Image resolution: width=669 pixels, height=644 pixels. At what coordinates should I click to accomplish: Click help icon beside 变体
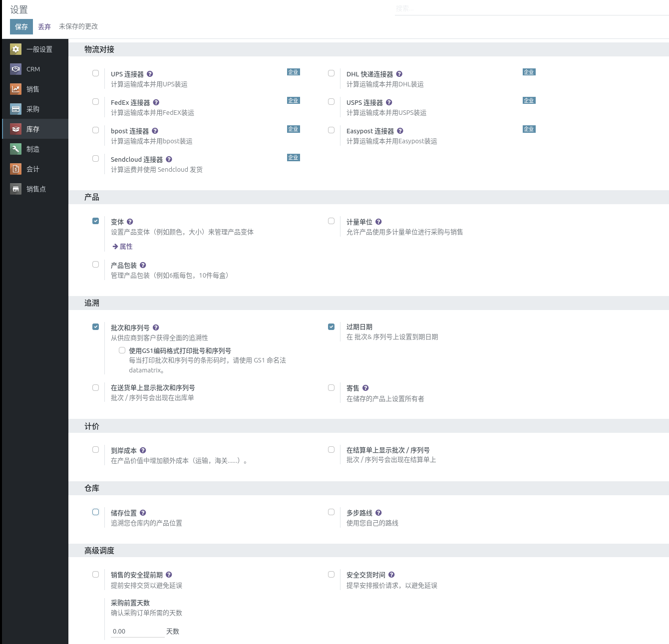pos(130,222)
